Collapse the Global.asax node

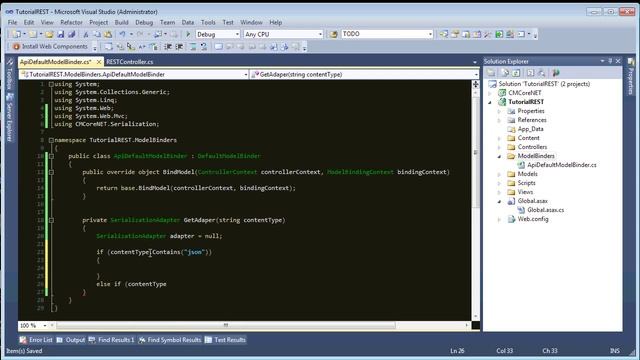click(499, 201)
